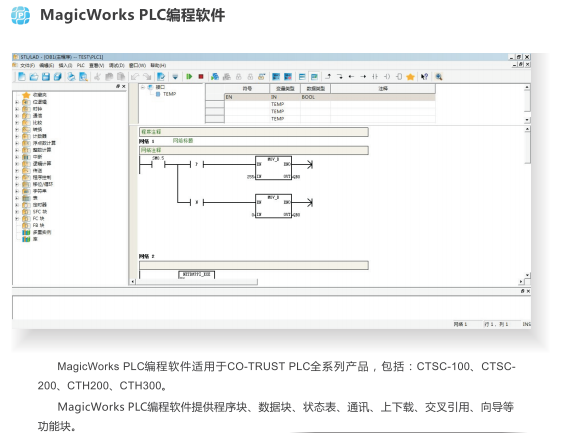
Task: Open the 查看(V) menu
Action: point(97,65)
